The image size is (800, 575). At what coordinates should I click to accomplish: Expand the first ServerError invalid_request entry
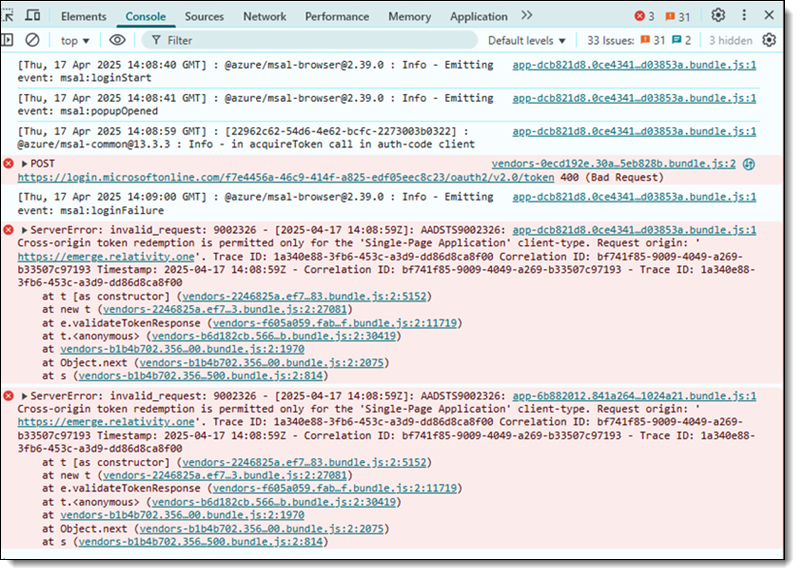coord(24,230)
